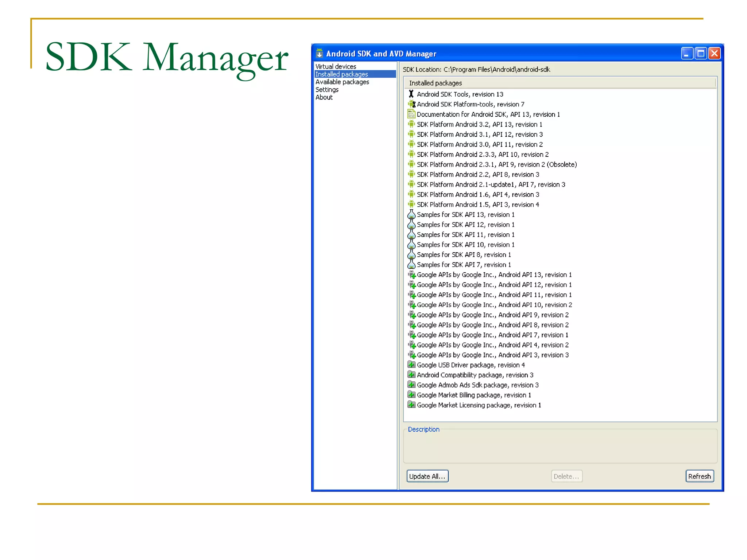Screen dimensions: 747x560
Task: Click the Update All... button
Action: pos(427,476)
